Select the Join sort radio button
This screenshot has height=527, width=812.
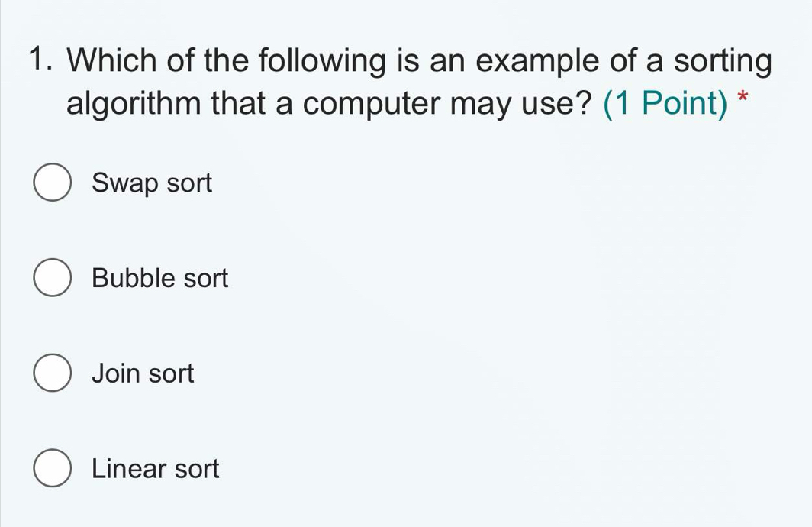point(53,373)
